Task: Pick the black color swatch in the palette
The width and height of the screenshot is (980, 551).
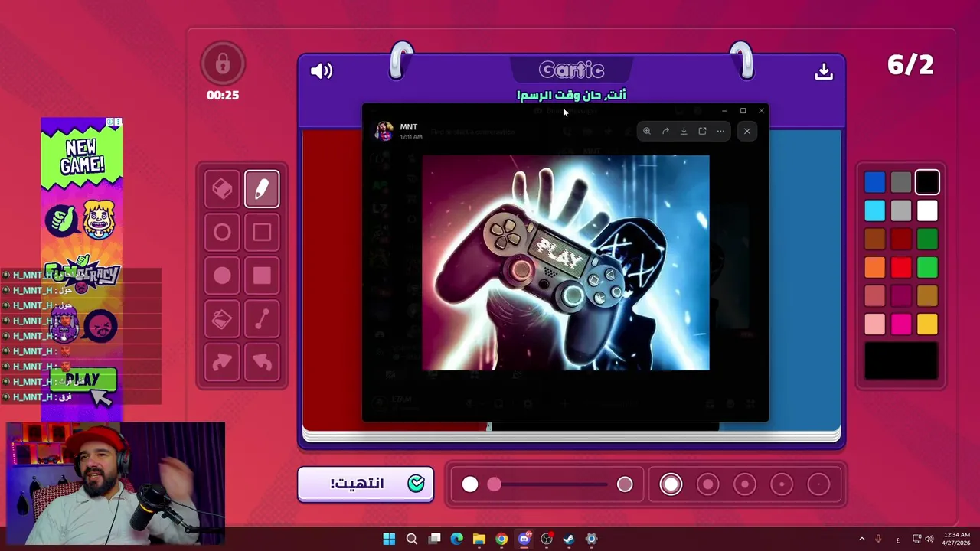Action: [927, 182]
